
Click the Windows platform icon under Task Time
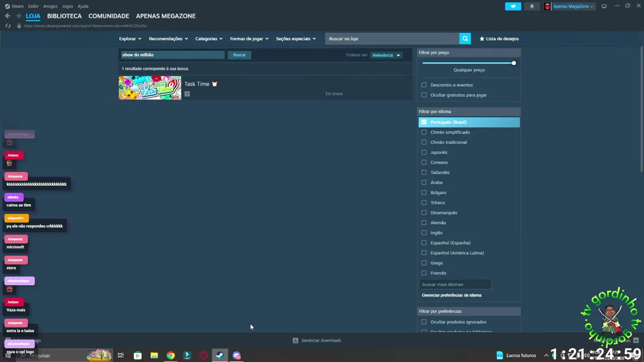(187, 94)
